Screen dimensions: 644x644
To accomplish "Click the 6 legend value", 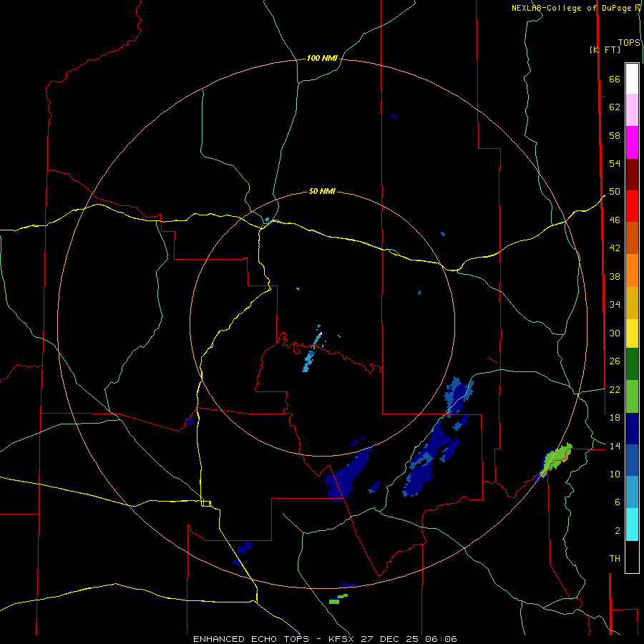I will [x=618, y=502].
